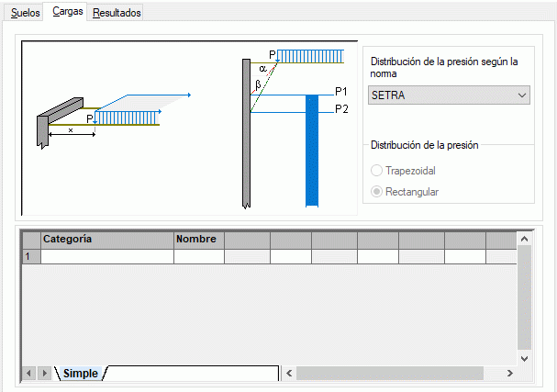Select the Cargas tab
This screenshot has width=557, height=392.
pos(67,11)
